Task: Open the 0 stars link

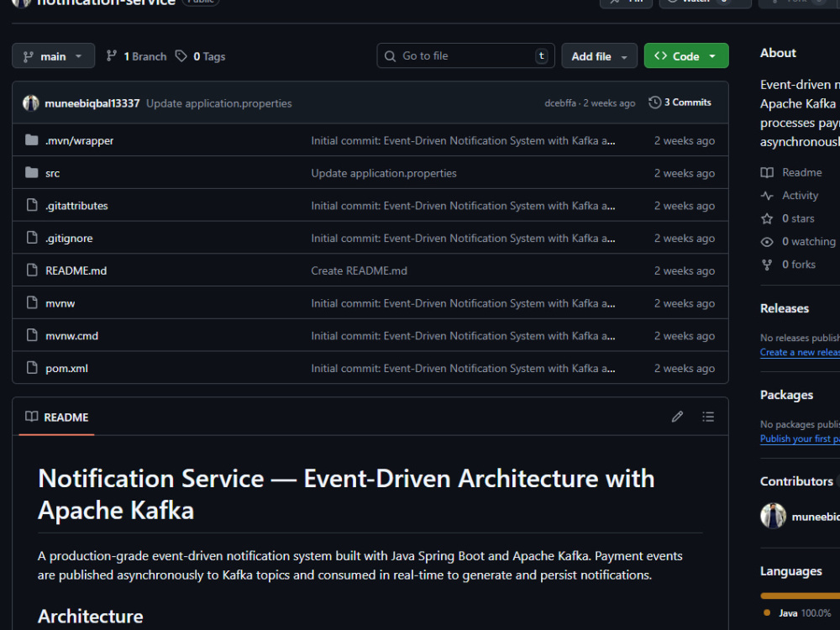Action: coord(798,218)
